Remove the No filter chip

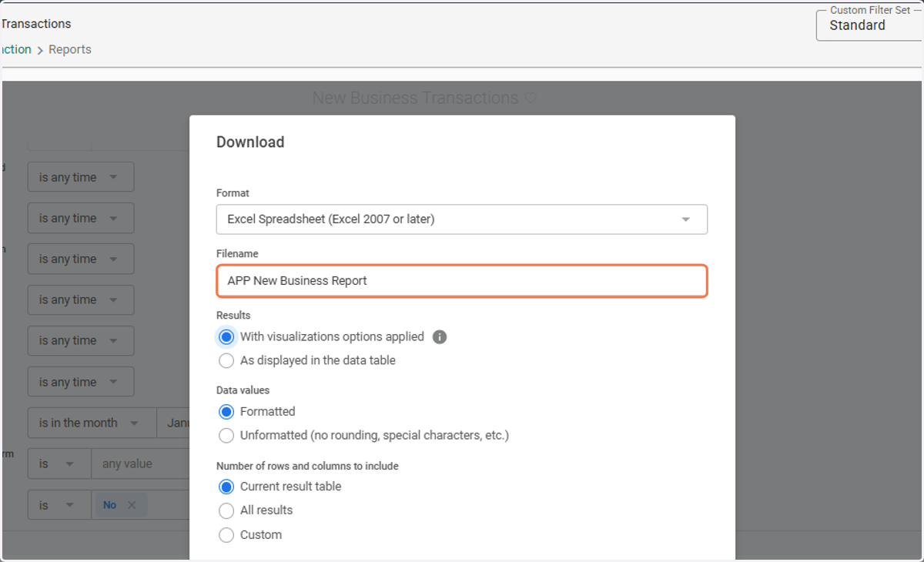click(132, 505)
